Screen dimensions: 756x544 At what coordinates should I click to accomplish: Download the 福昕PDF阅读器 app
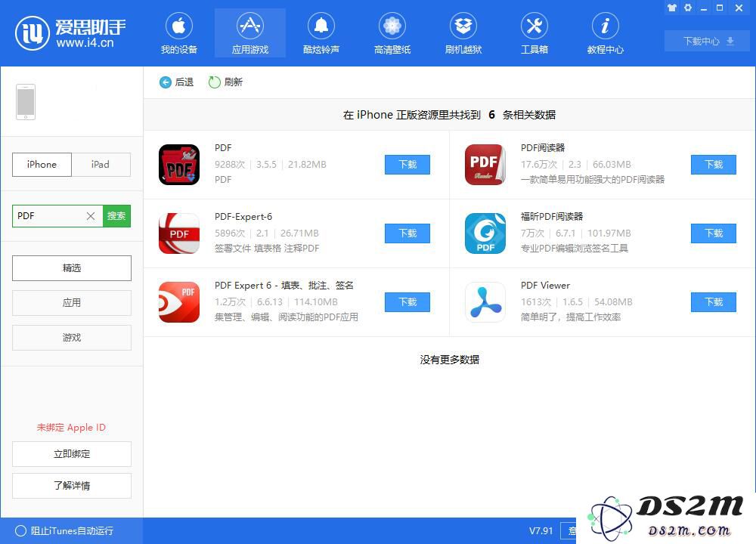pos(714,233)
